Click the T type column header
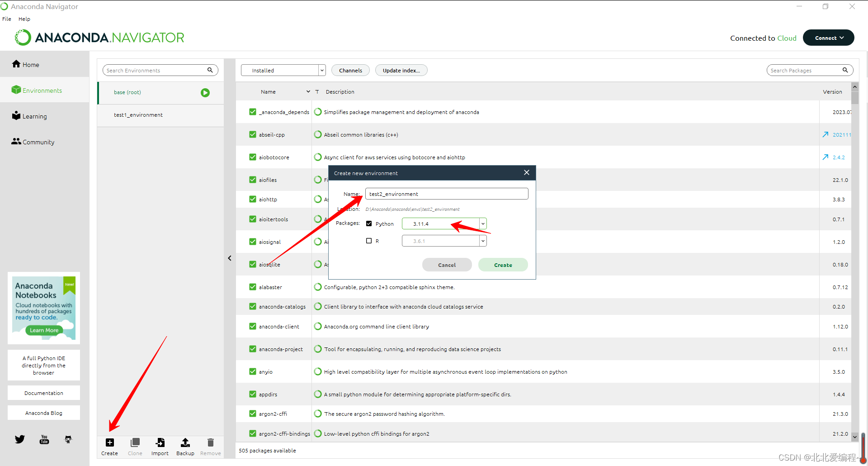 tap(317, 92)
